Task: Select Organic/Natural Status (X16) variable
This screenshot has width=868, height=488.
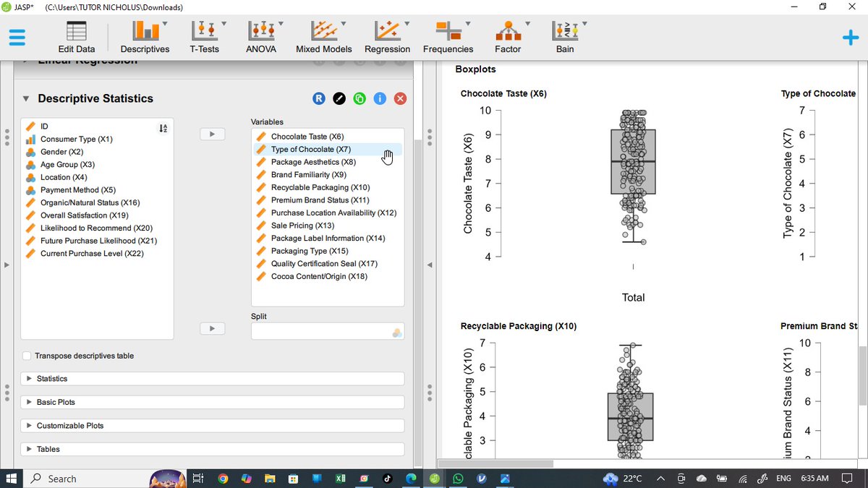Action: 90,202
